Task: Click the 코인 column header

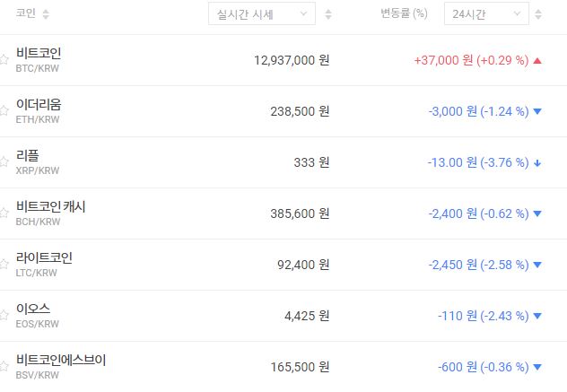Action: (x=28, y=14)
